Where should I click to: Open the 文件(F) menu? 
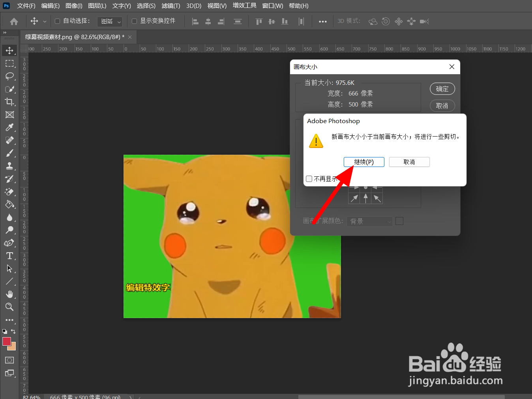pyautogui.click(x=26, y=6)
